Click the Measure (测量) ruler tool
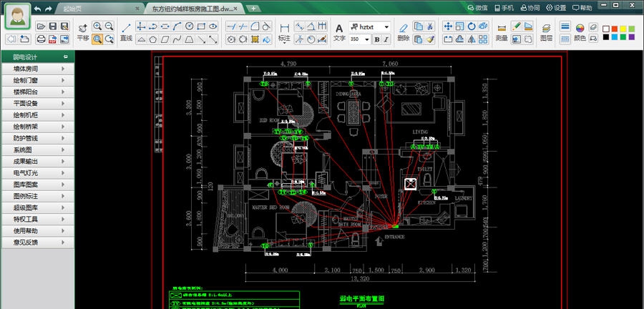Viewport: 644px width, 309px height. pyautogui.click(x=502, y=32)
